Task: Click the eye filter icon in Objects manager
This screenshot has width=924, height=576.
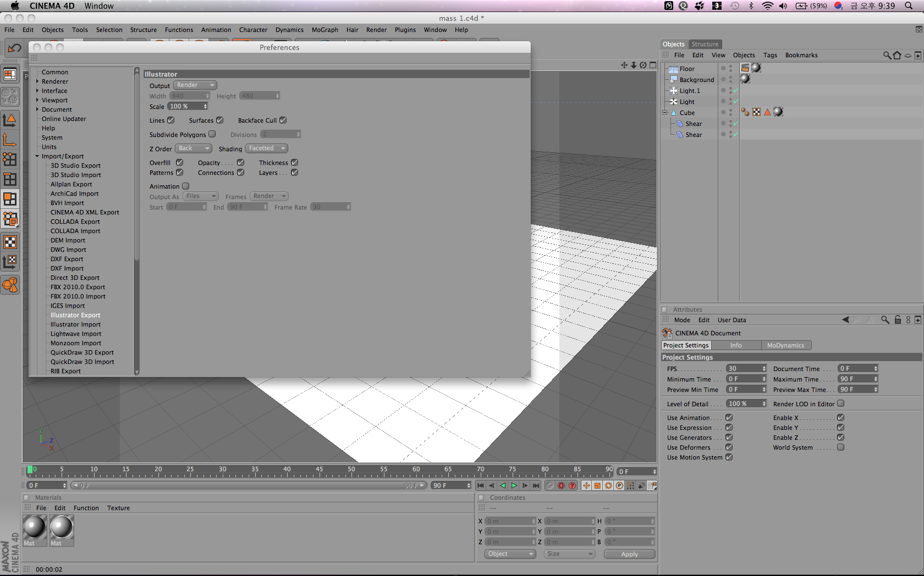Action: tap(908, 55)
